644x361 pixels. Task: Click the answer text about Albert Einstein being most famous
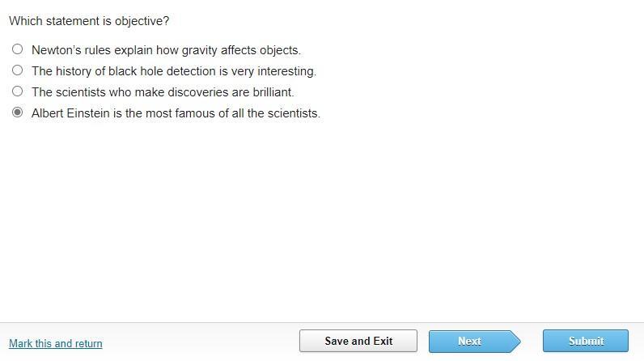[176, 113]
